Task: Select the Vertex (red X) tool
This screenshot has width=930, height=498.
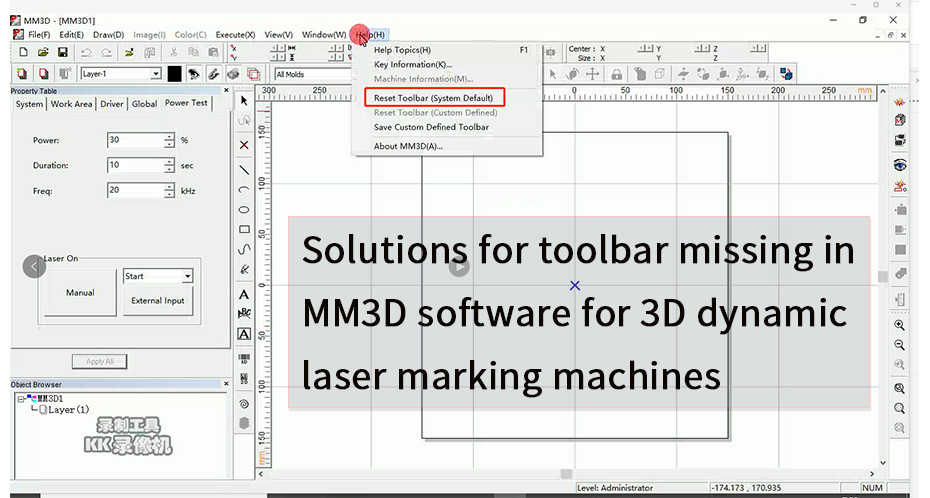Action: coord(244,145)
